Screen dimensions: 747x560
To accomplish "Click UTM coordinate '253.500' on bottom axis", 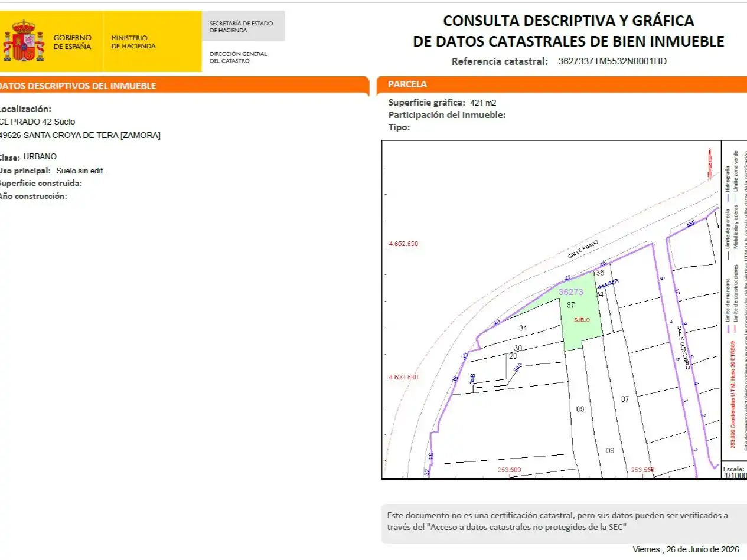I will [x=509, y=470].
